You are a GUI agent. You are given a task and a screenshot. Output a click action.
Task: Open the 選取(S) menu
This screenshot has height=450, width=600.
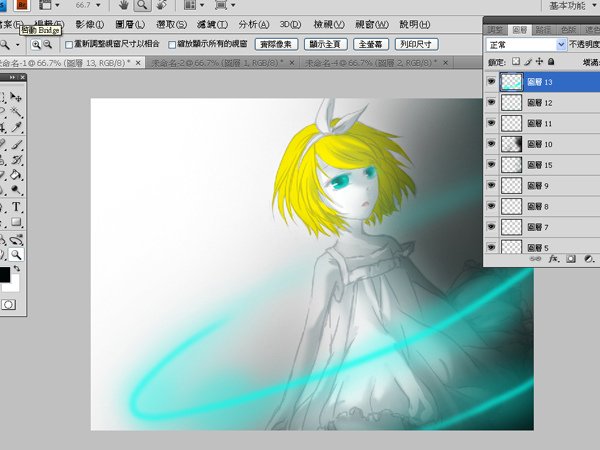[171, 24]
